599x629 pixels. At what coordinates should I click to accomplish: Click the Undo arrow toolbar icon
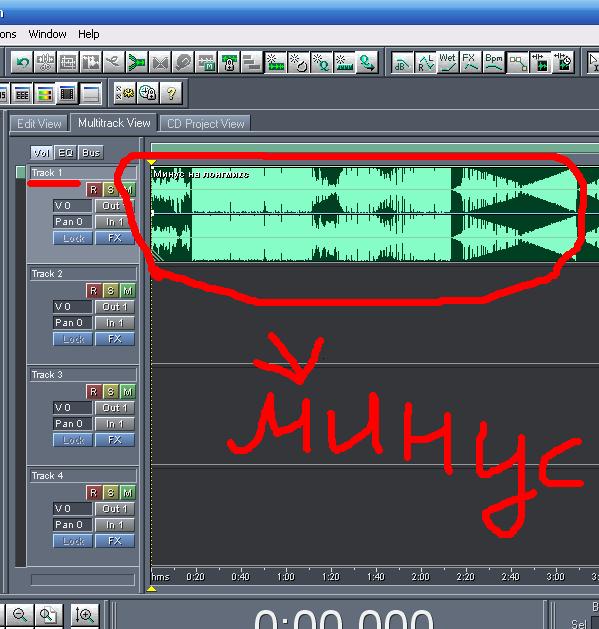pos(22,63)
